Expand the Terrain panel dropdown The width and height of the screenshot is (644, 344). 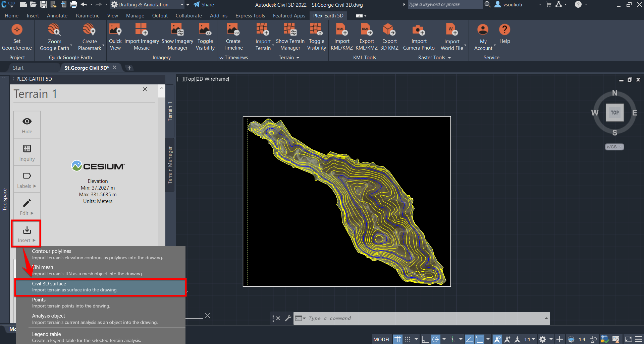point(298,57)
